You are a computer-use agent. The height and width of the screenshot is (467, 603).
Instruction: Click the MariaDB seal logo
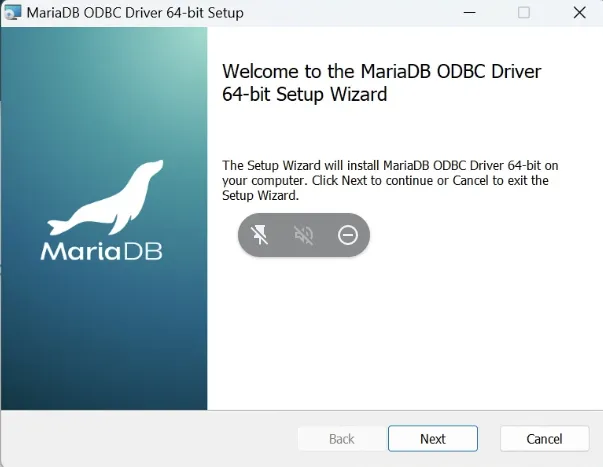[102, 210]
